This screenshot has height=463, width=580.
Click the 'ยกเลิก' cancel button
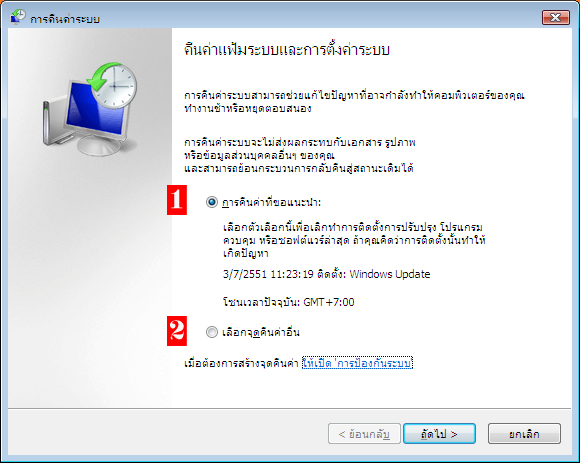click(x=524, y=433)
